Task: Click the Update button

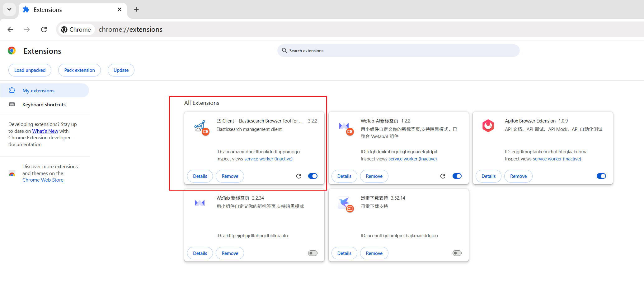Action: 121,70
